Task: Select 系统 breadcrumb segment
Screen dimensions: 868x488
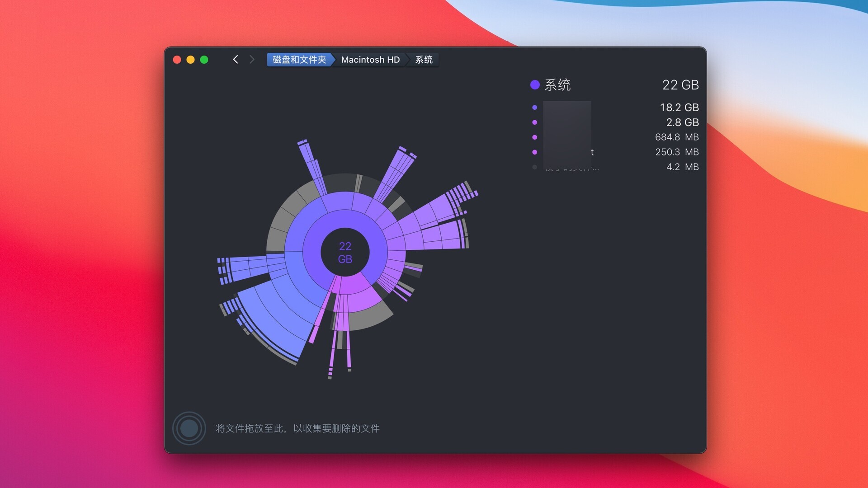Action: (x=424, y=60)
